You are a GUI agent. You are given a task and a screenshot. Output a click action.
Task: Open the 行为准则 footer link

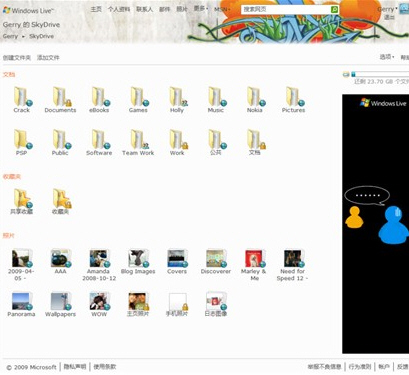point(360,367)
